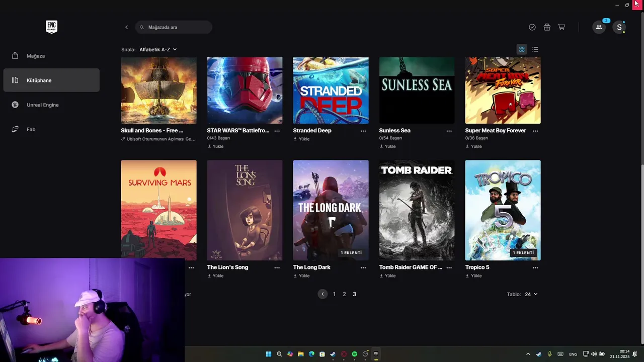
Task: Open Microsoft Edge from taskbar
Action: pos(311,354)
